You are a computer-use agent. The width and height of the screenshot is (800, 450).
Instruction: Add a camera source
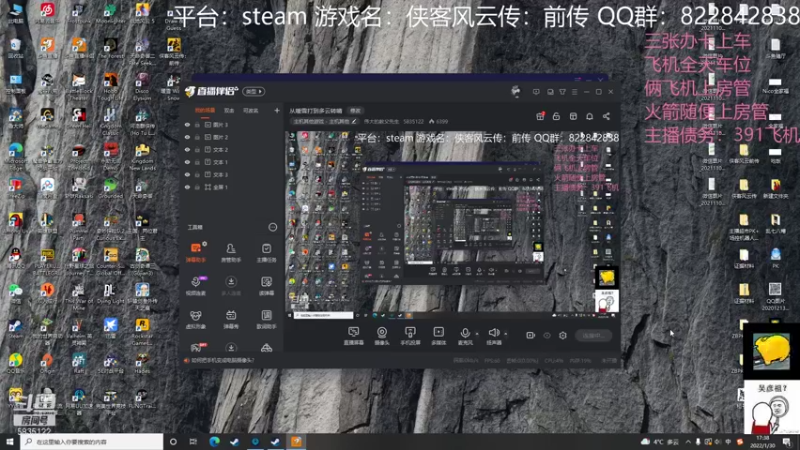[382, 336]
